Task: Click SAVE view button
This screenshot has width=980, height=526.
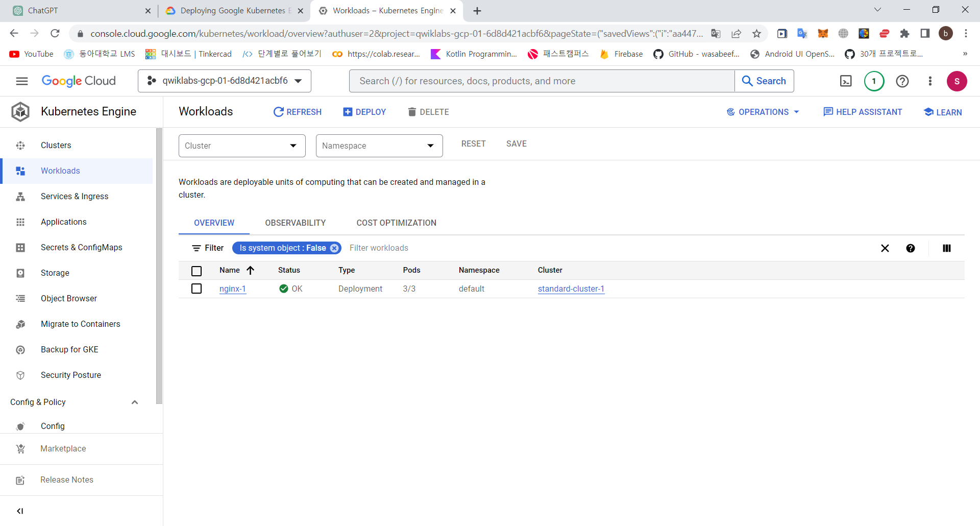Action: coord(517,144)
